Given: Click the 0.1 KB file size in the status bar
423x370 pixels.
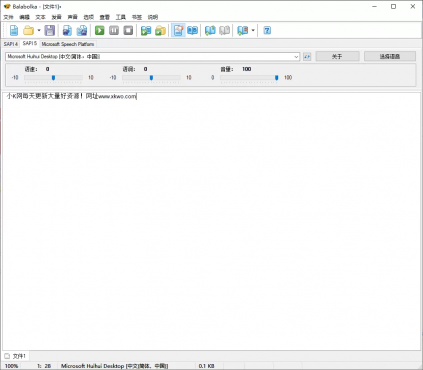Looking at the screenshot, I should tap(206, 366).
